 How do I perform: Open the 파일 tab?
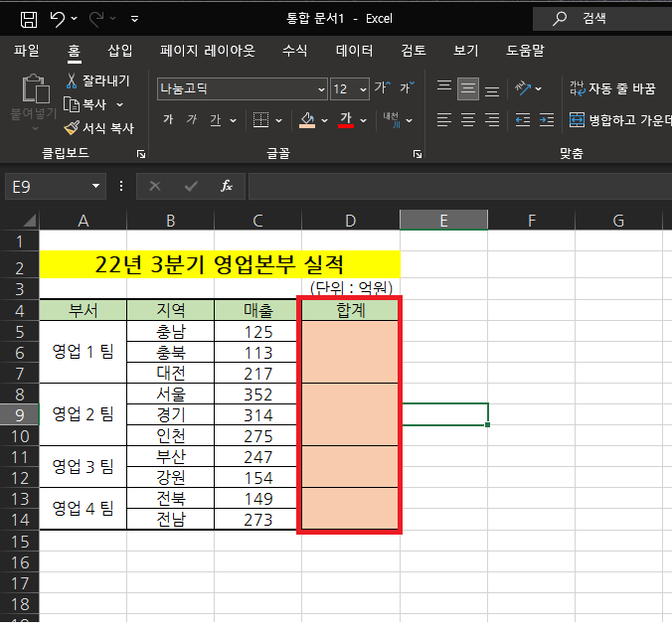pos(27,51)
